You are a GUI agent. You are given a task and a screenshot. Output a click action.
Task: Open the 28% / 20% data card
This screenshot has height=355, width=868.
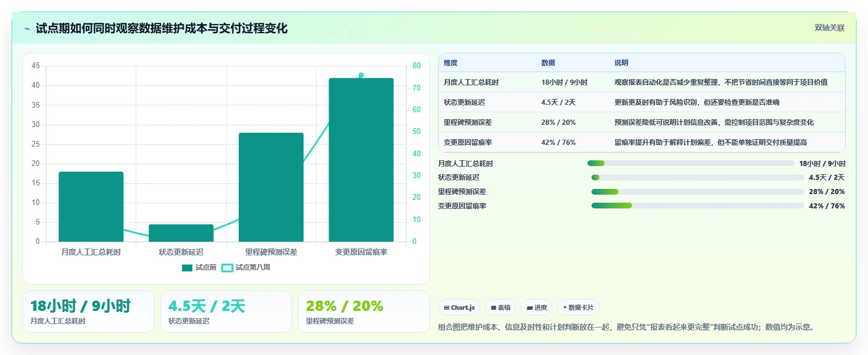tap(364, 311)
